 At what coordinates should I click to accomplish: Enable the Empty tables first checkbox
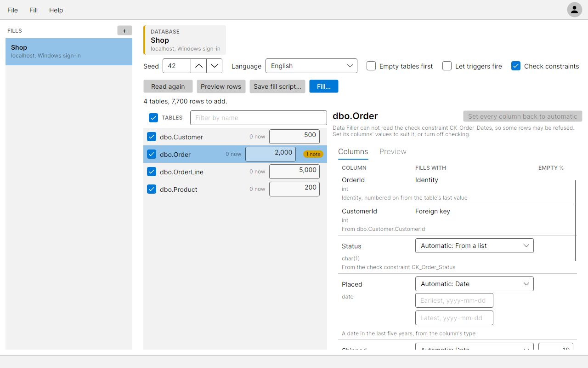371,66
